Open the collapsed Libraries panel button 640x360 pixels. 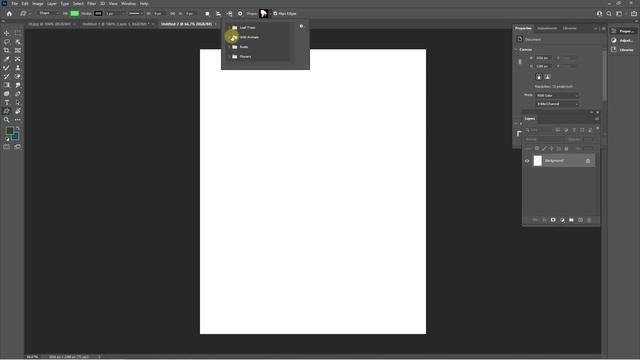click(623, 50)
